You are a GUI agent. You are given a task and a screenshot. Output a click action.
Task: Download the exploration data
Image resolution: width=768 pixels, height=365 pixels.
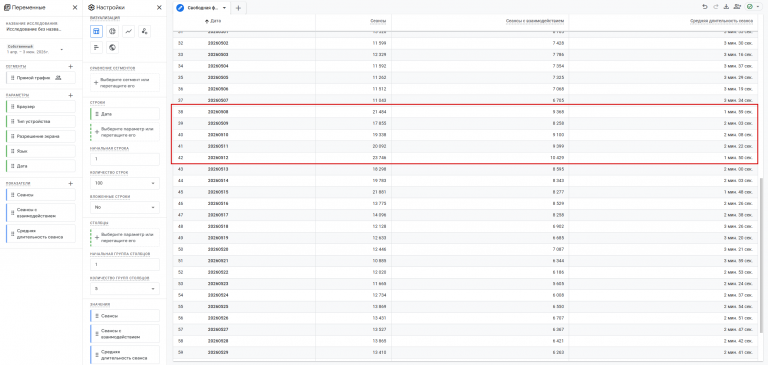pyautogui.click(x=726, y=7)
